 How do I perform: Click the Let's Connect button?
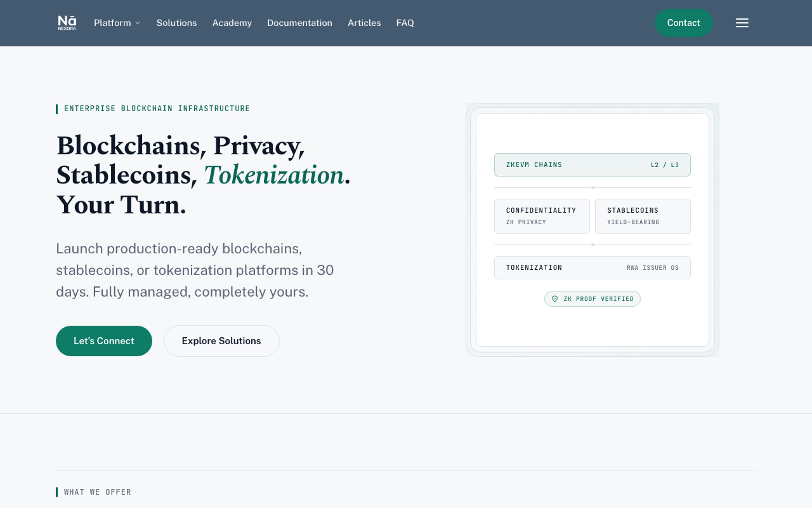point(104,341)
